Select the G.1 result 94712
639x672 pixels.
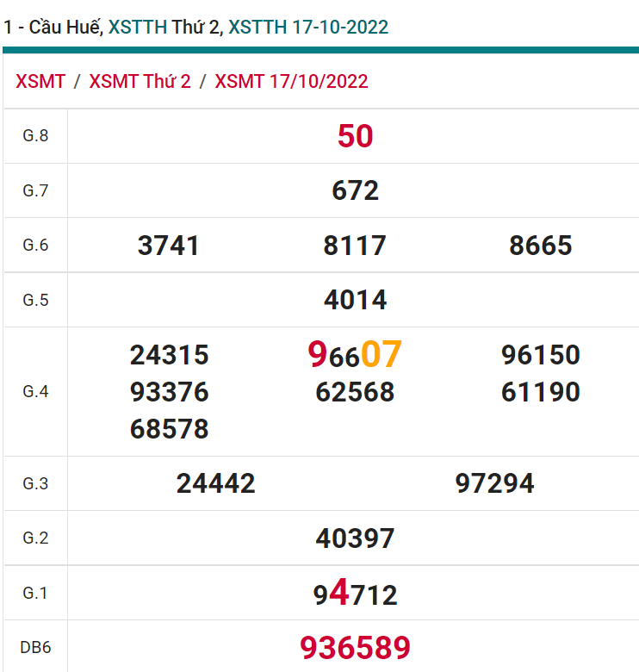355,594
